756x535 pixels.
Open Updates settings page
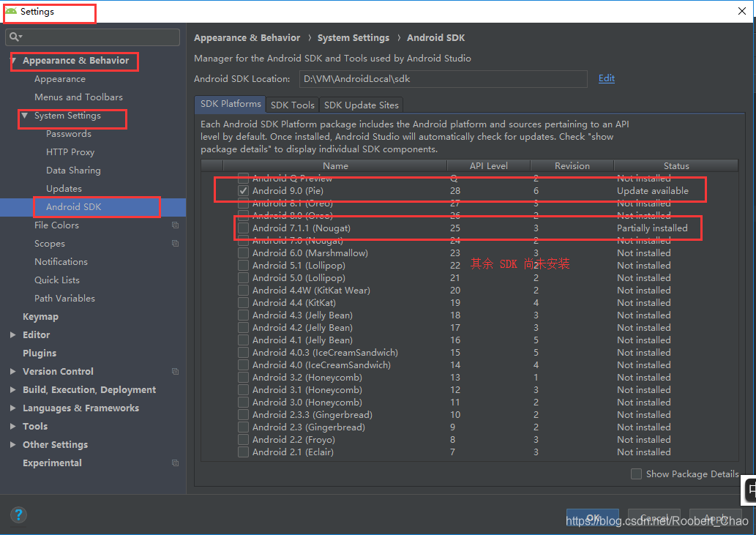(x=64, y=189)
